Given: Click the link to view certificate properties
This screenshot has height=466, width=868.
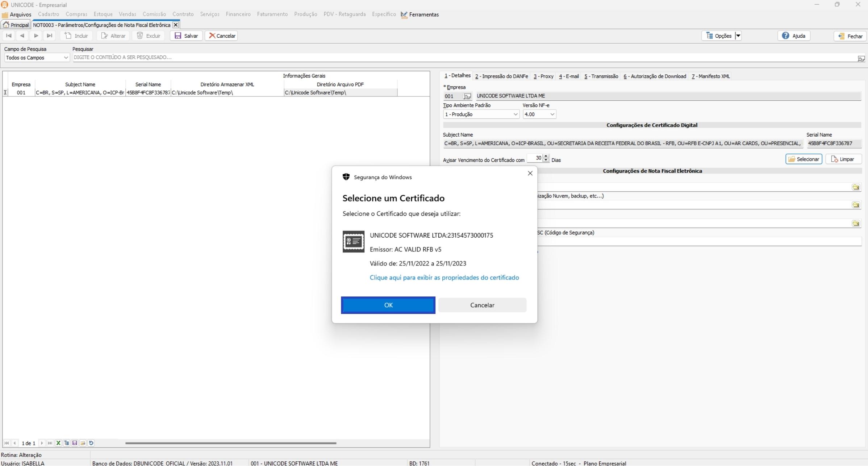Looking at the screenshot, I should click(444, 277).
